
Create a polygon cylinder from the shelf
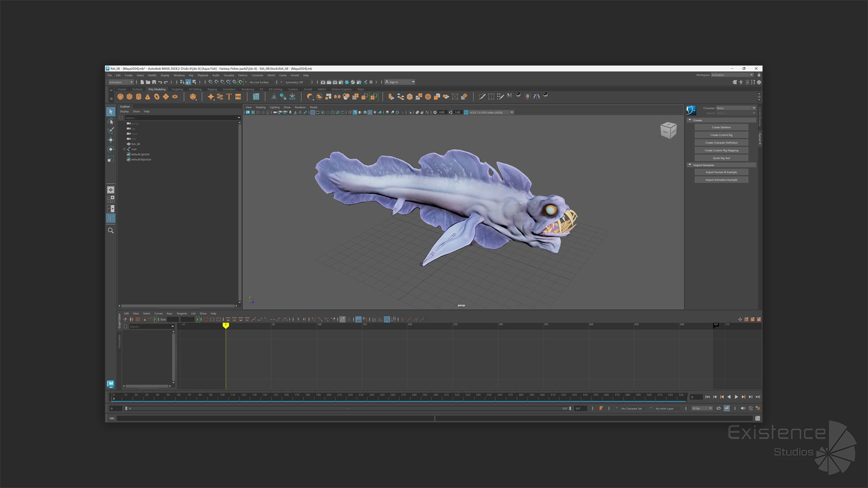(138, 97)
